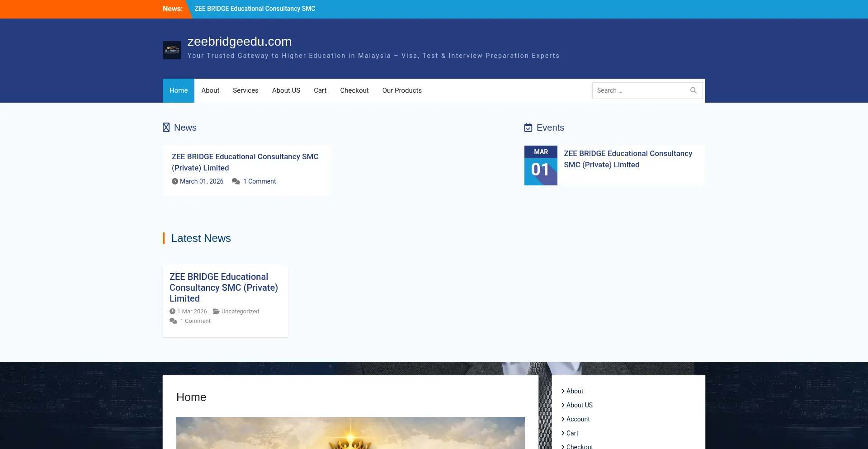This screenshot has width=868, height=449.
Task: Click the MAR 01 event date badge
Action: pyautogui.click(x=541, y=165)
